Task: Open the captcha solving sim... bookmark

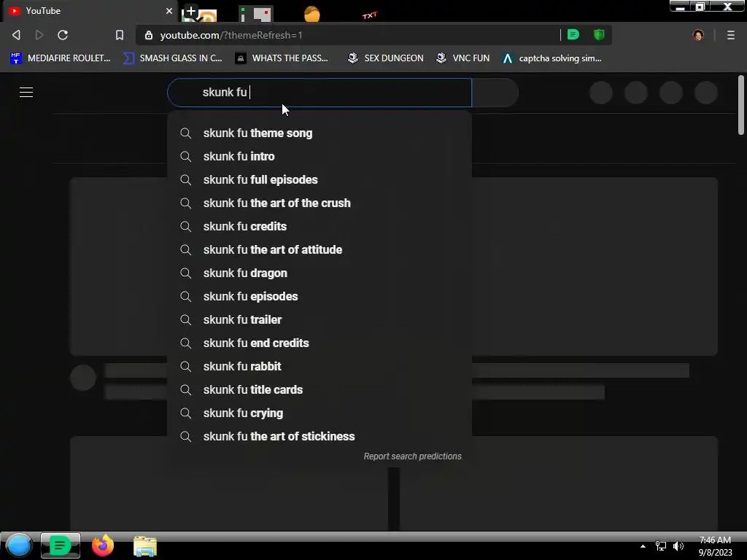Action: point(552,58)
